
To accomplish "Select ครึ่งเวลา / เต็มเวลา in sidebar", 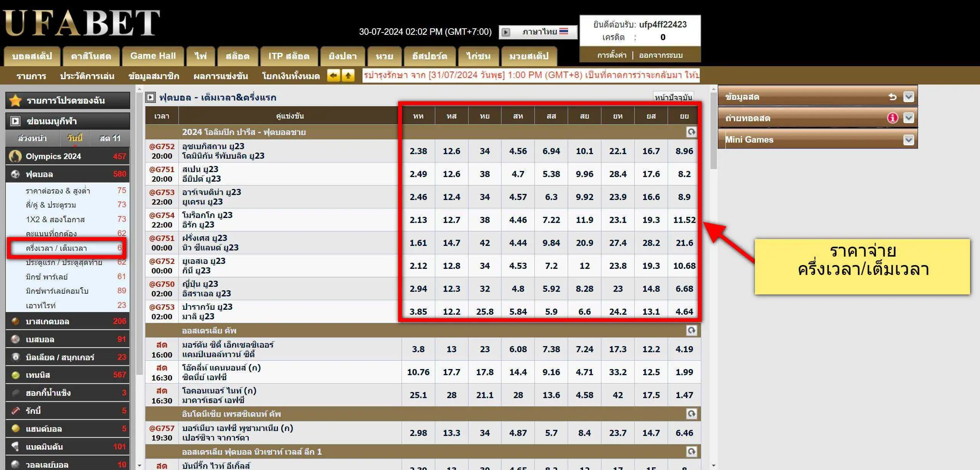I will pos(67,248).
